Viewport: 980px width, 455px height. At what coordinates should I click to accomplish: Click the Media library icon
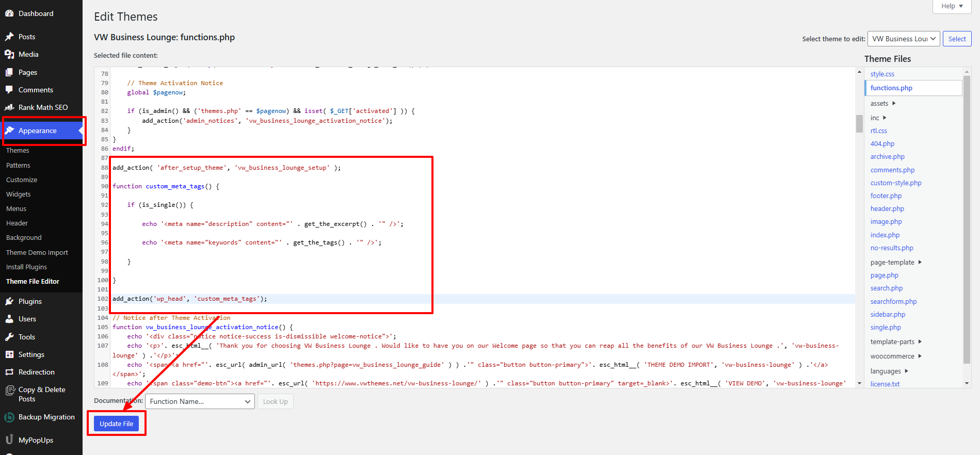pos(9,54)
